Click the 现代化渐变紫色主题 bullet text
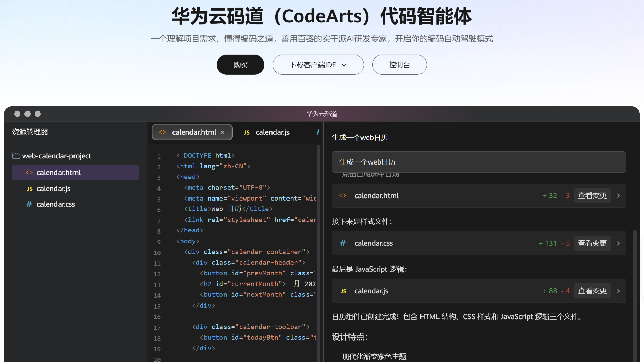644x362 pixels. pos(374,356)
